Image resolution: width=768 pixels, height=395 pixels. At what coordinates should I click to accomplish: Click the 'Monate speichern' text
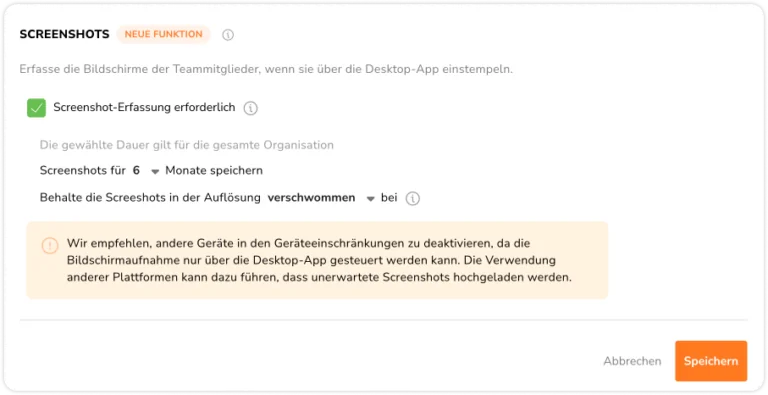click(214, 171)
